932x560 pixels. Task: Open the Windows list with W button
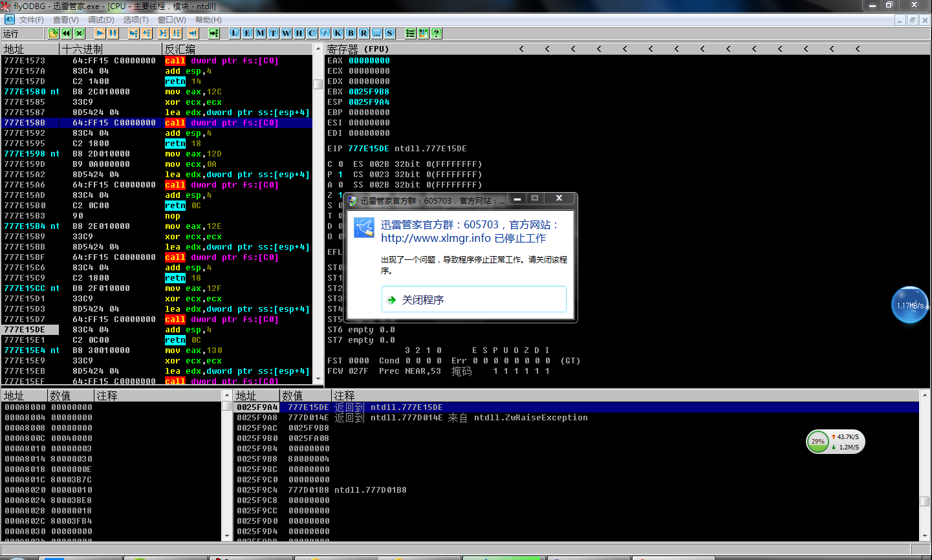(x=286, y=33)
